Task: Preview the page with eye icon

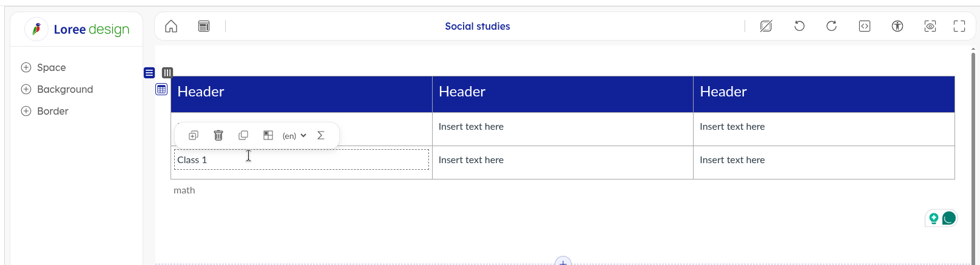Action: 930,26
